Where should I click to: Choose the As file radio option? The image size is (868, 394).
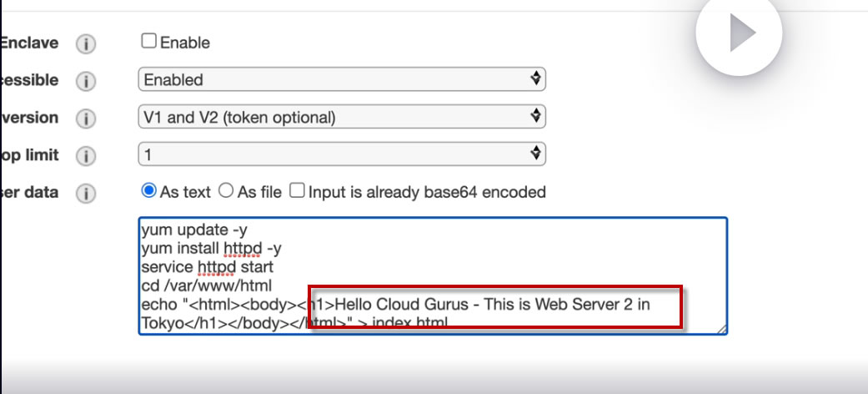226,191
